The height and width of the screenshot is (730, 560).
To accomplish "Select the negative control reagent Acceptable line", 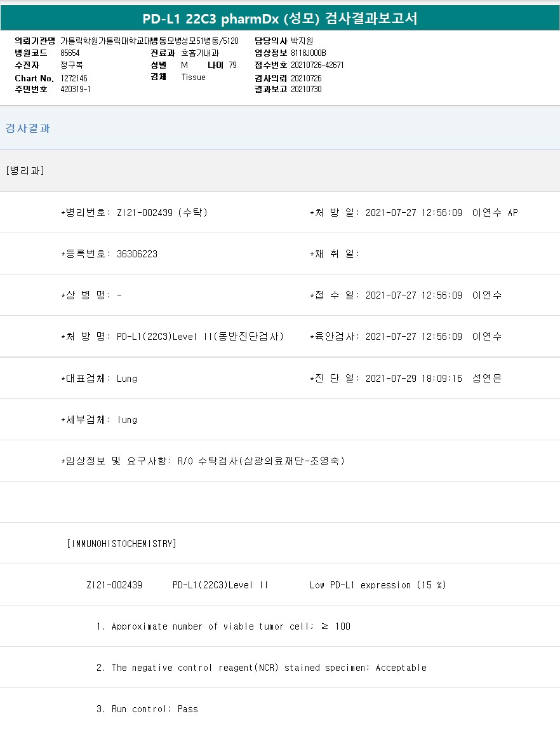I will coord(262,668).
